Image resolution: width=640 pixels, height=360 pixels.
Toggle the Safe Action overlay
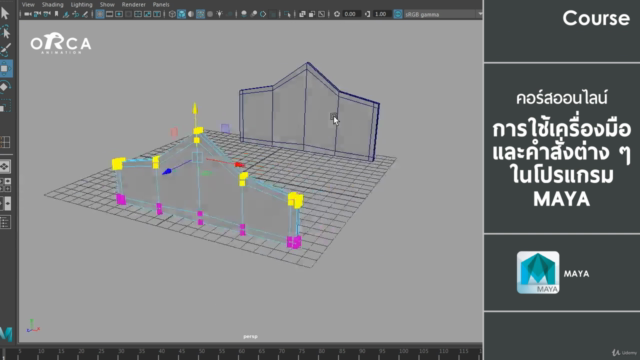[x=147, y=14]
